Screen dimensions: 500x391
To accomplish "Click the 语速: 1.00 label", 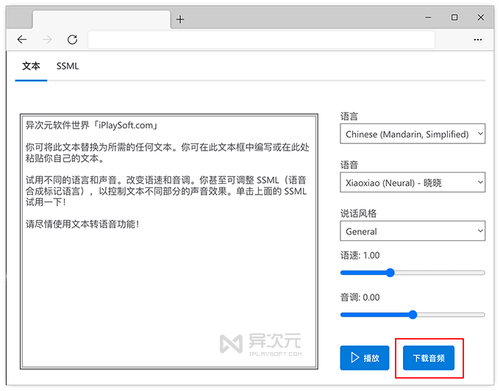I will click(x=360, y=255).
